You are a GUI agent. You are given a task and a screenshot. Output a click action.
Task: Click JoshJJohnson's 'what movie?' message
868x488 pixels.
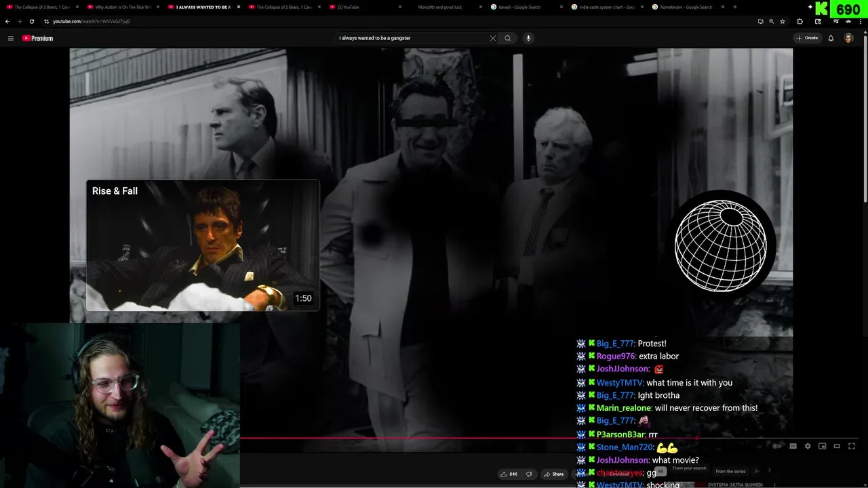(x=675, y=460)
